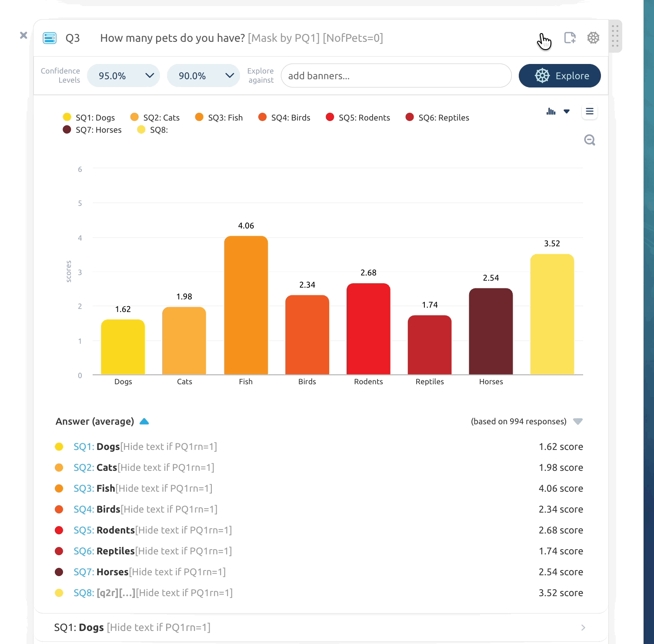Click the question title 'How many pets do you have?'
654x644 pixels.
click(173, 38)
